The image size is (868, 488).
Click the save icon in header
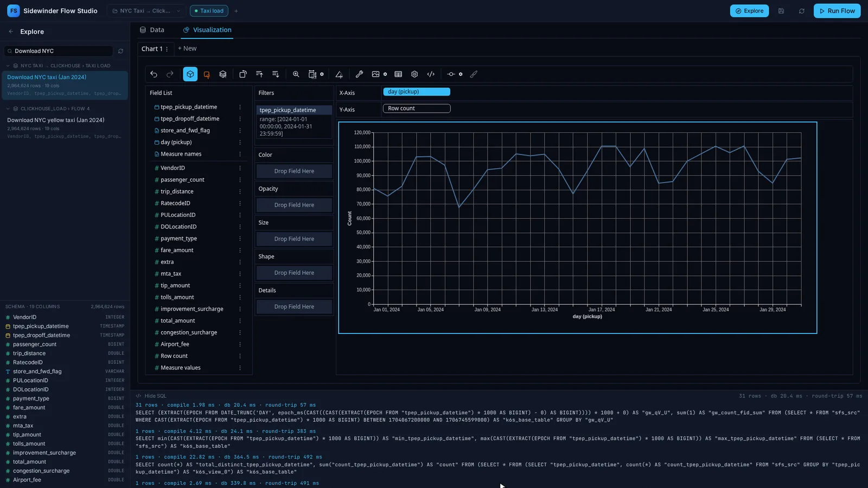[781, 11]
